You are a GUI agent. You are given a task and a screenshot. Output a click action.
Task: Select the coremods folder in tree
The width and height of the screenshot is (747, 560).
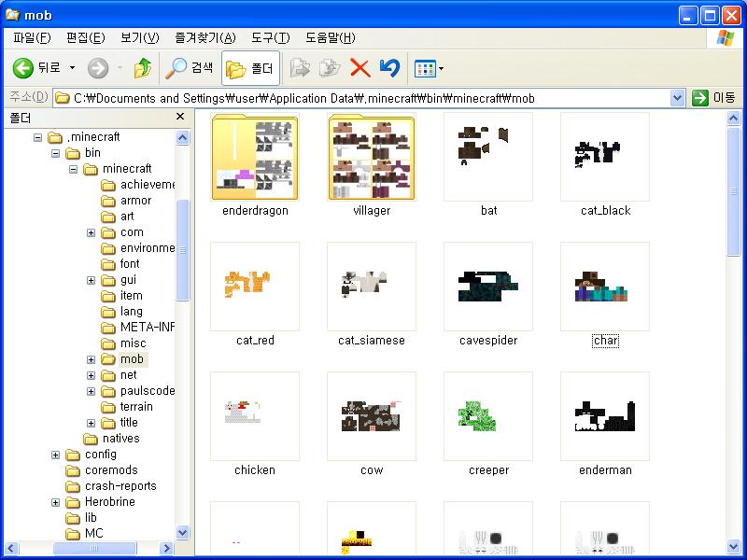pos(111,470)
